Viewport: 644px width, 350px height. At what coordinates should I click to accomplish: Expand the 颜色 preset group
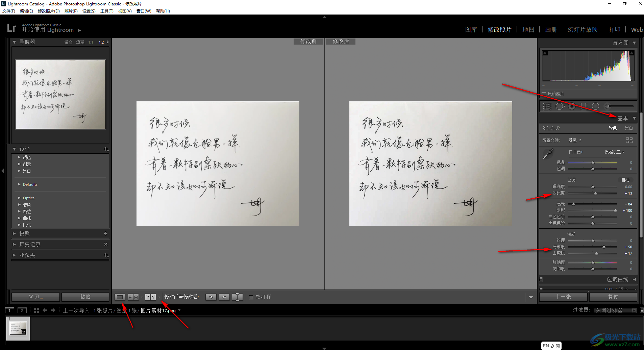[19, 157]
